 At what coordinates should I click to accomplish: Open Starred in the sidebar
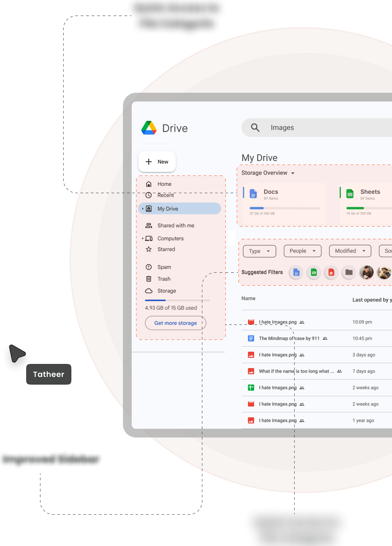click(166, 249)
